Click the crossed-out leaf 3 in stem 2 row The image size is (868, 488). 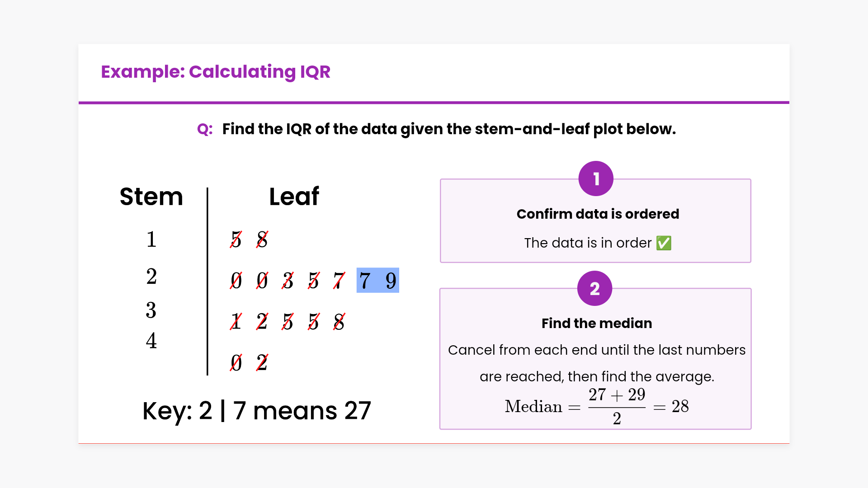(x=288, y=281)
